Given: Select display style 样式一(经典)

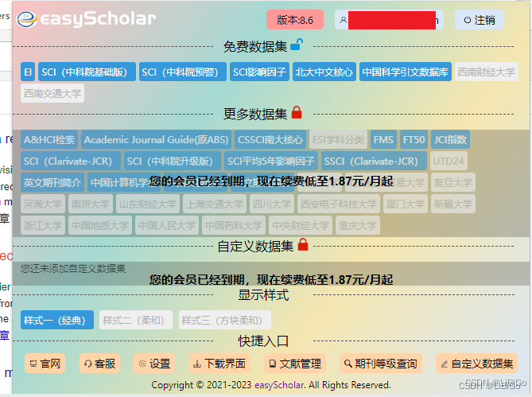Looking at the screenshot, I should (57, 320).
